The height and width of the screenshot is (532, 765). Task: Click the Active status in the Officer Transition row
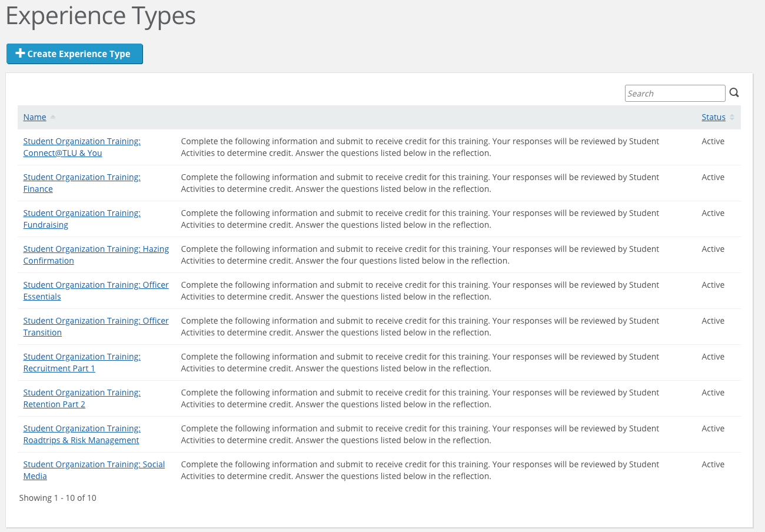(713, 321)
